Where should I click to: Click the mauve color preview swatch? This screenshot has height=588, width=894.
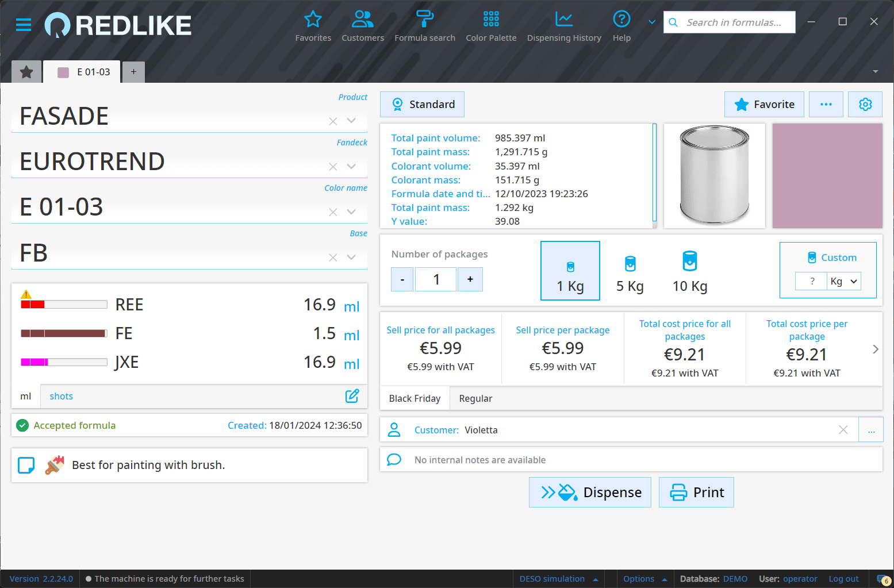[827, 176]
